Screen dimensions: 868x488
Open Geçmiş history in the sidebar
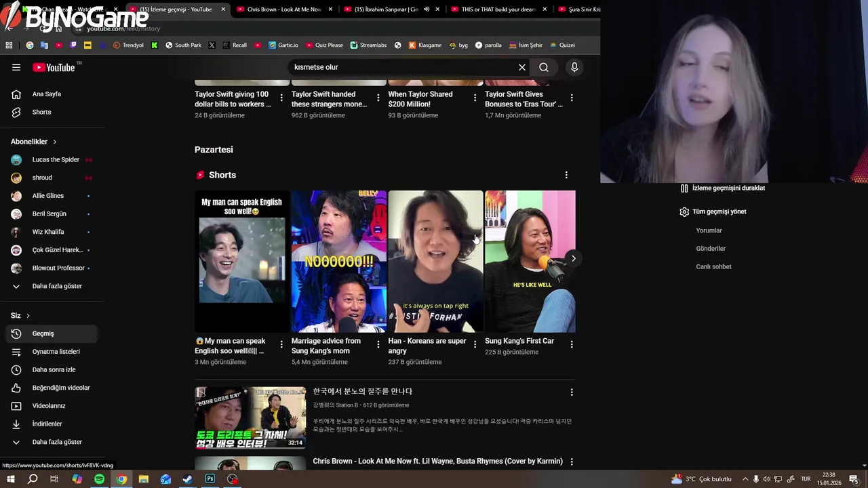pos(52,333)
